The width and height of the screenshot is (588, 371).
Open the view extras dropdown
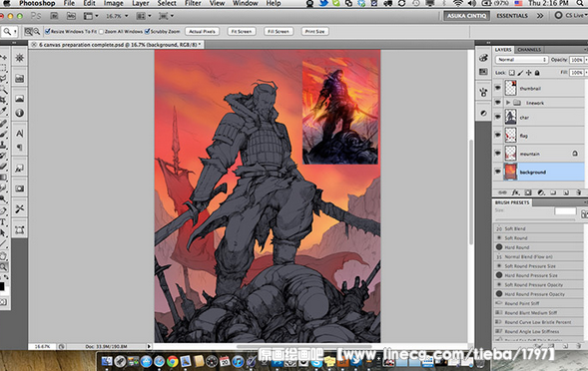coord(91,16)
